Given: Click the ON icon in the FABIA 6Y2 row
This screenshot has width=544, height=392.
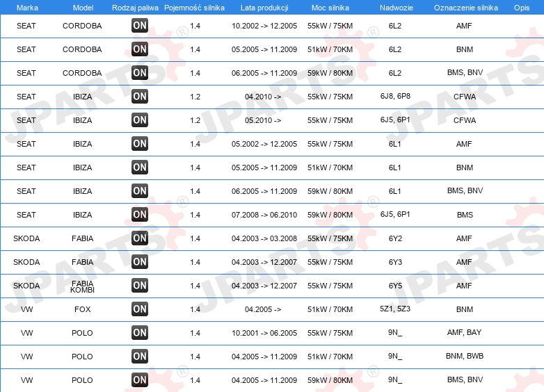Looking at the screenshot, I should 140,238.
